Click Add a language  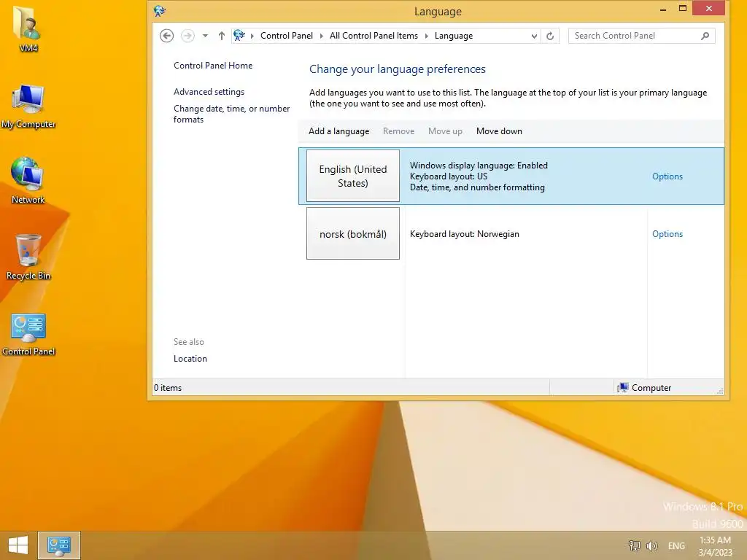[338, 131]
